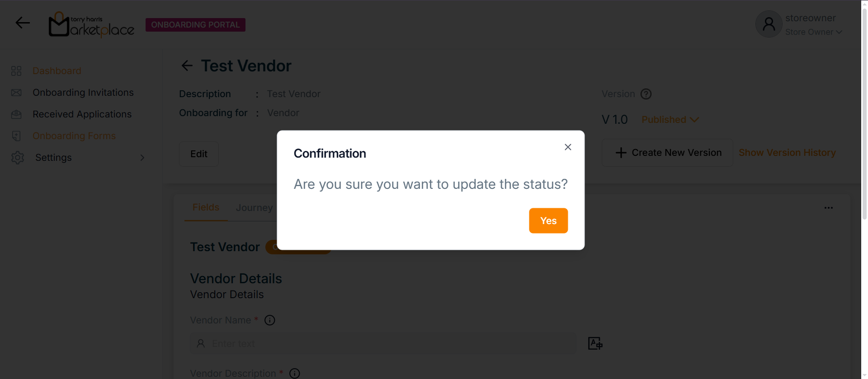Screen dimensions: 868x379
Task: Click the top-left back arrow icon
Action: point(23,23)
